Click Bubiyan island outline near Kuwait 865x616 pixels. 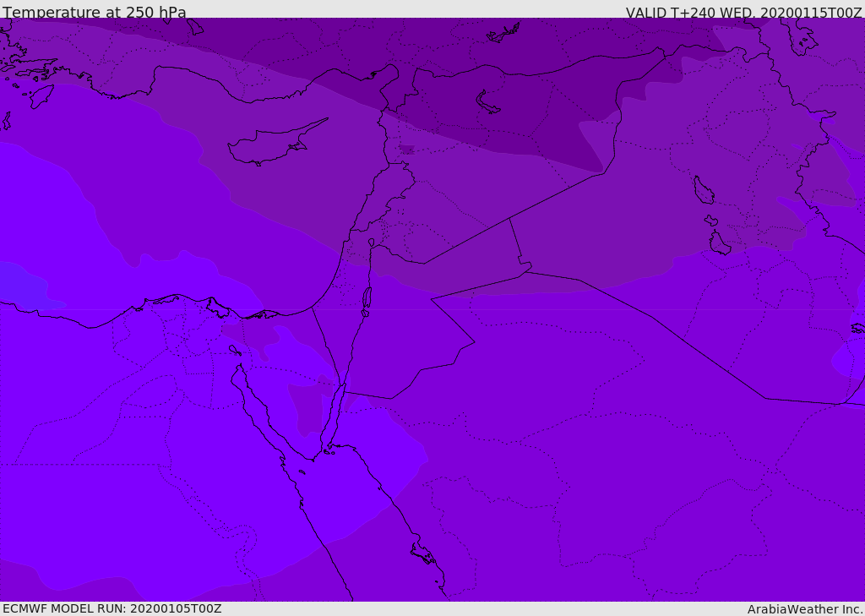click(x=858, y=329)
